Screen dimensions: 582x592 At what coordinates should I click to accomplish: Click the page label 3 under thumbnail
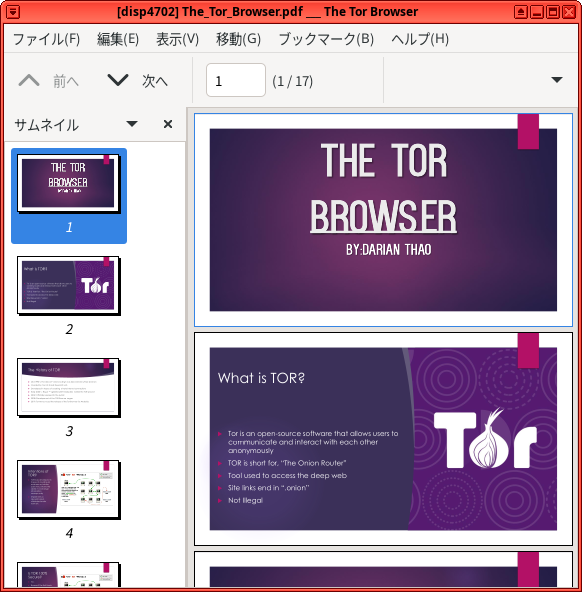(69, 431)
